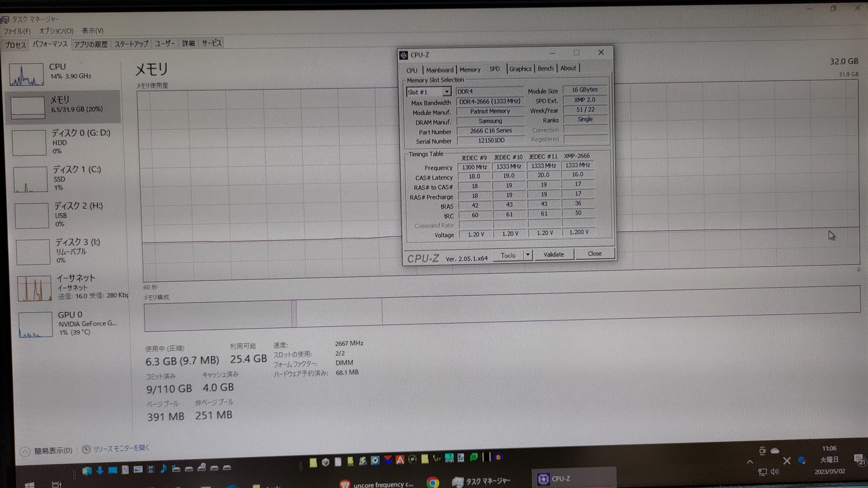Open the About tab in CPU-Z
This screenshot has height=488, width=868.
pyautogui.click(x=568, y=68)
